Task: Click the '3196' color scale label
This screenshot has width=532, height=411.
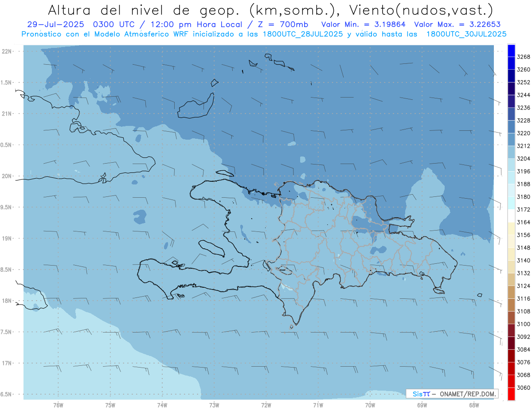Action: click(523, 172)
